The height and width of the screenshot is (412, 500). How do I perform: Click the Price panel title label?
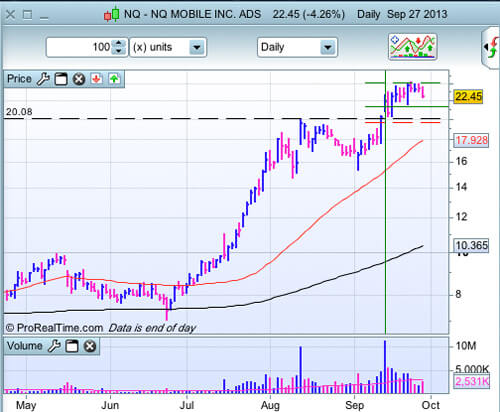(19, 79)
